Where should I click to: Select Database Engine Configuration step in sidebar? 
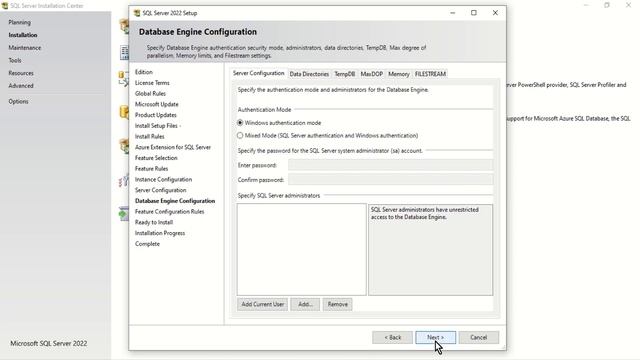(175, 201)
